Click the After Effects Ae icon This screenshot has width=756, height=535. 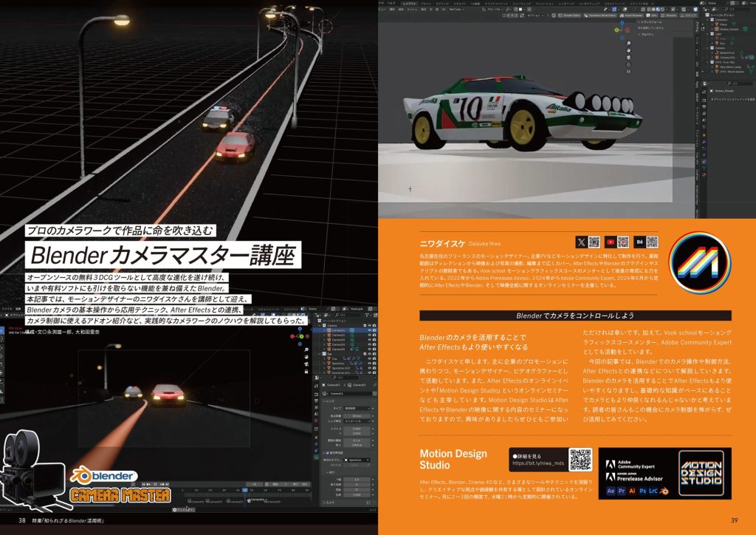[x=611, y=491]
